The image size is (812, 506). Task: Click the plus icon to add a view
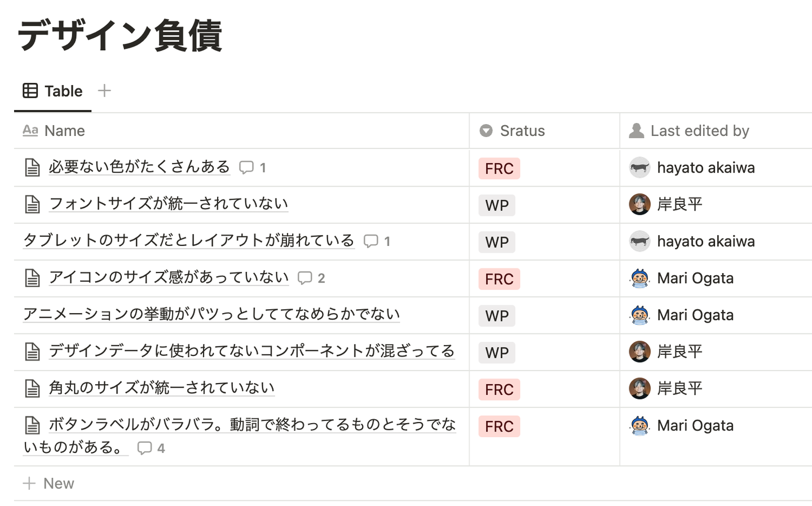104,91
